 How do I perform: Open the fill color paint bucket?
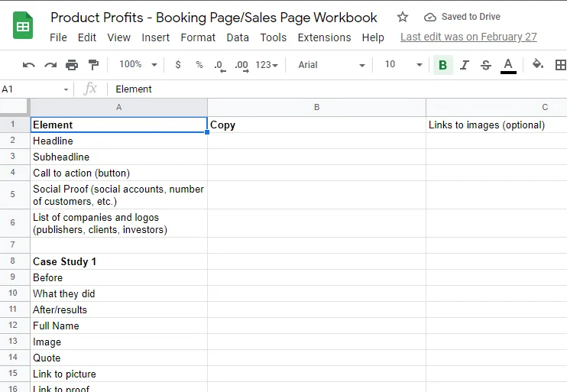(x=538, y=64)
